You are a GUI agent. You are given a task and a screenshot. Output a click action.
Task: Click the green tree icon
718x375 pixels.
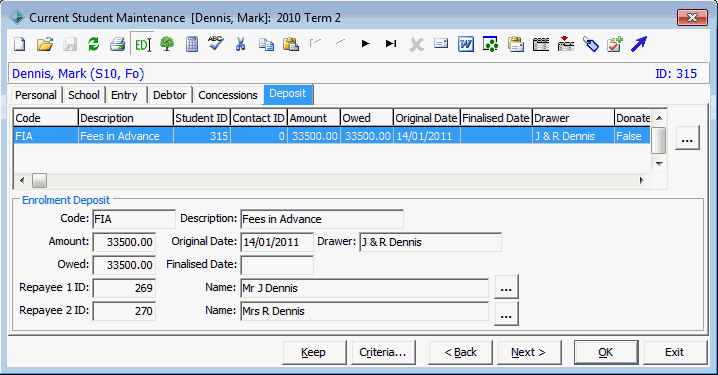[167, 44]
